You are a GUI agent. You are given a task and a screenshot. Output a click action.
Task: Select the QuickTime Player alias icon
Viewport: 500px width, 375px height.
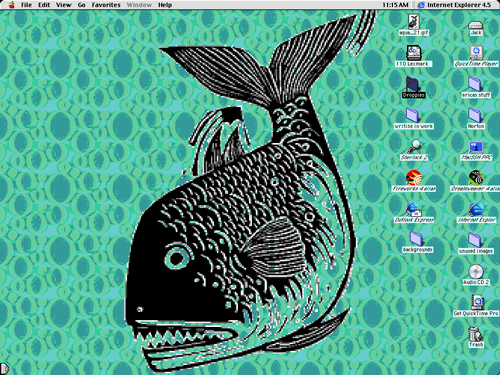pos(476,53)
